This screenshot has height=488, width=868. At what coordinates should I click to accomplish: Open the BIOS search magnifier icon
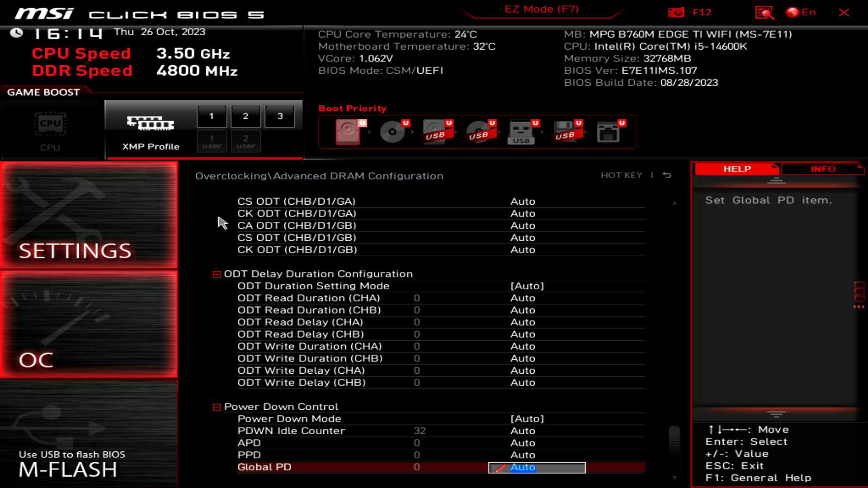pos(764,12)
